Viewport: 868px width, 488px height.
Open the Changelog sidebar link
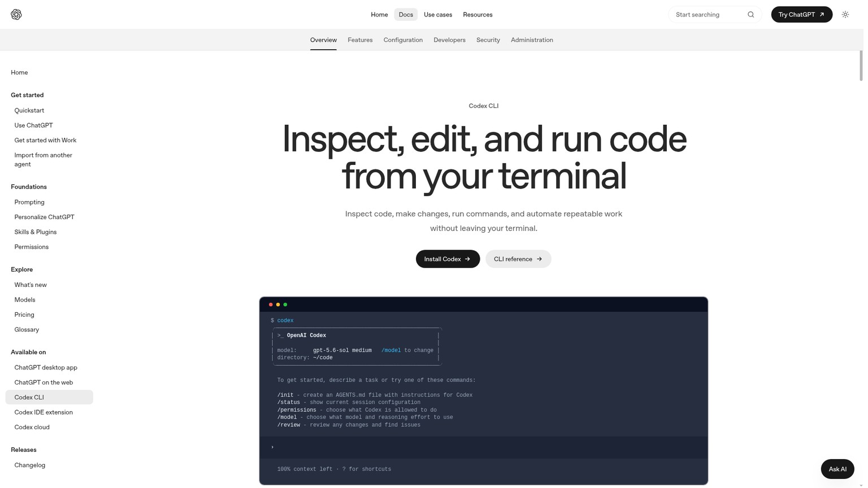coord(29,465)
